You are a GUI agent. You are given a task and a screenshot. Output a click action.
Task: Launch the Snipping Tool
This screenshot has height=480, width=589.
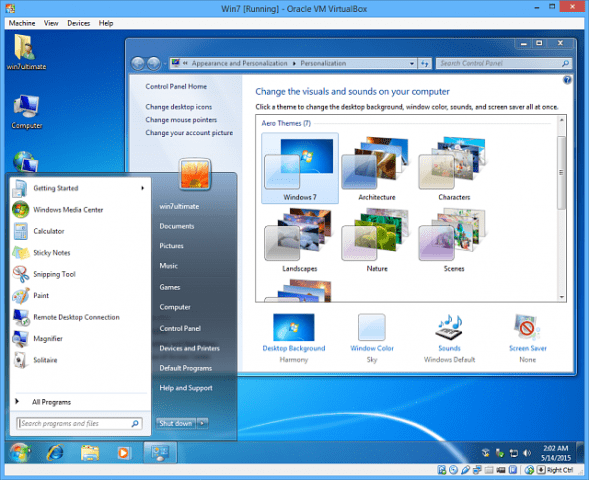tap(80, 274)
